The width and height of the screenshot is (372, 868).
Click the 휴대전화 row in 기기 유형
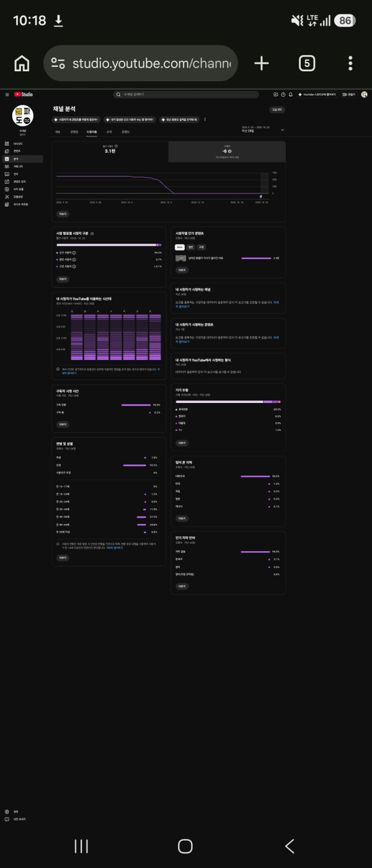tap(227, 409)
